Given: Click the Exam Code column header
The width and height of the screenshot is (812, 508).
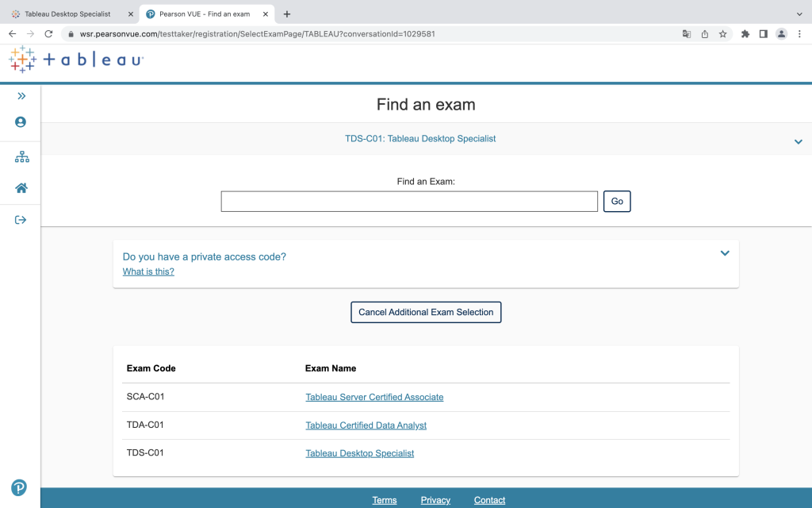Looking at the screenshot, I should (x=151, y=368).
